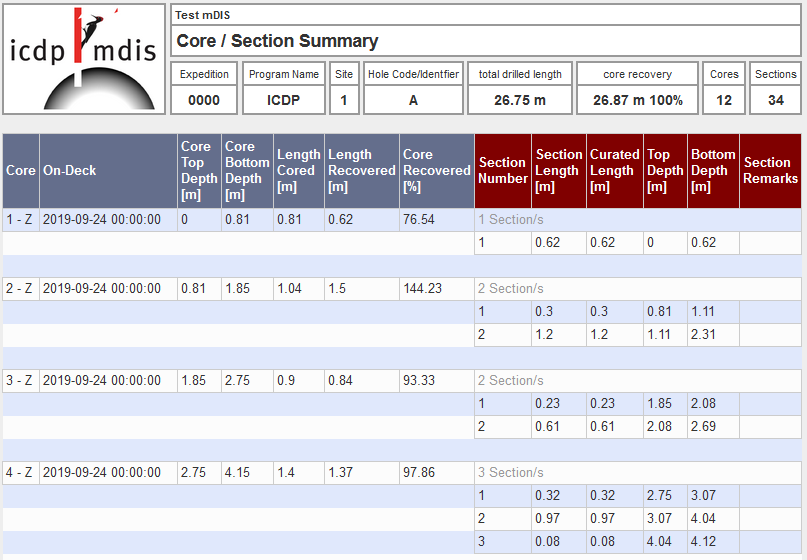Click the 'Section Remarks' column header
The image size is (807, 560).
coord(770,171)
